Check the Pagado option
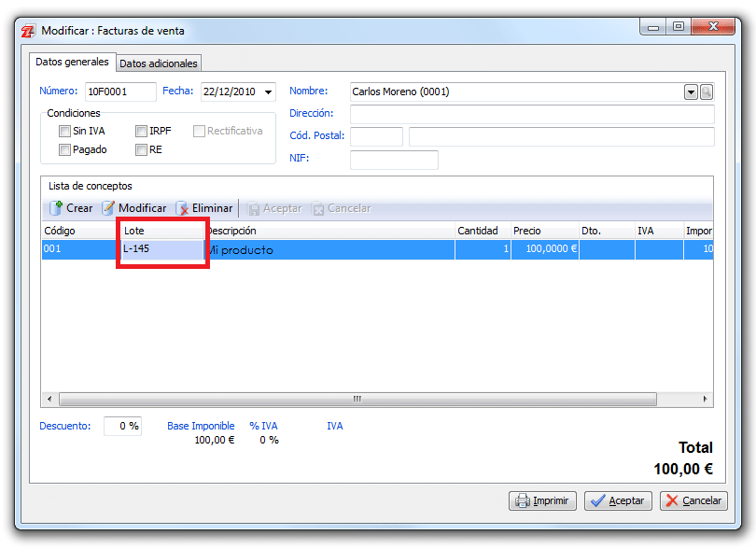Screen dimensions: 756x549 tap(64, 148)
